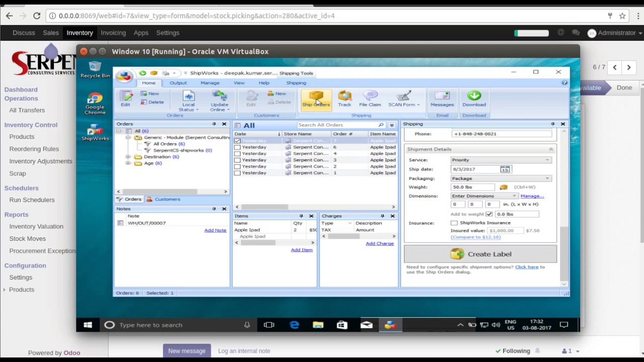
Task: Select the Home ribbon tab
Action: 148,83
